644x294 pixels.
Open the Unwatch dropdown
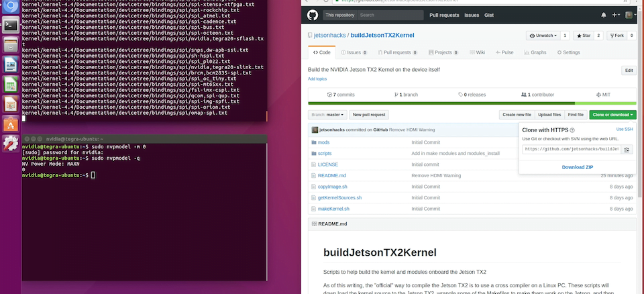543,36
